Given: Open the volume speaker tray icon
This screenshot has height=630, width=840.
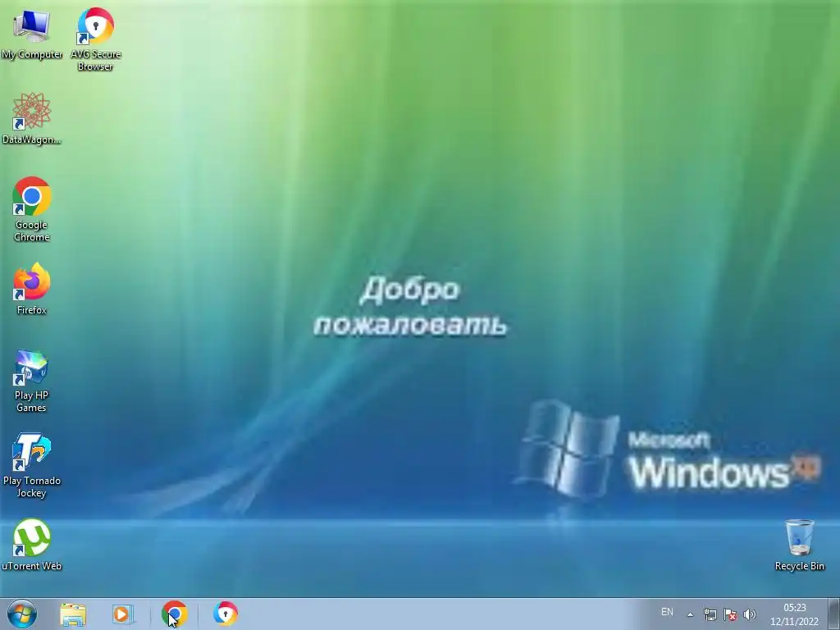Looking at the screenshot, I should click(750, 614).
